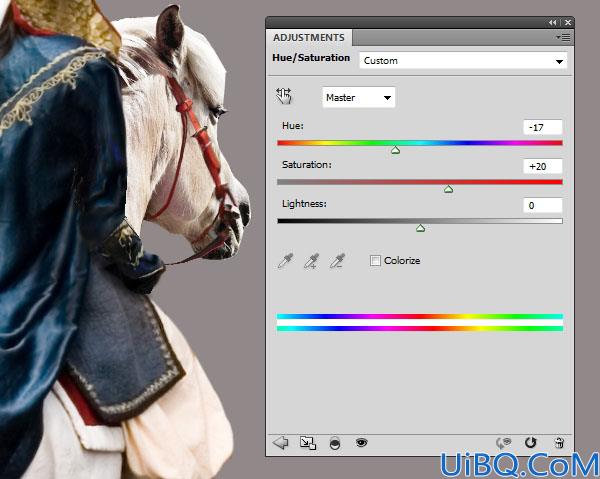Enable the Colorize checkbox

coord(375,261)
